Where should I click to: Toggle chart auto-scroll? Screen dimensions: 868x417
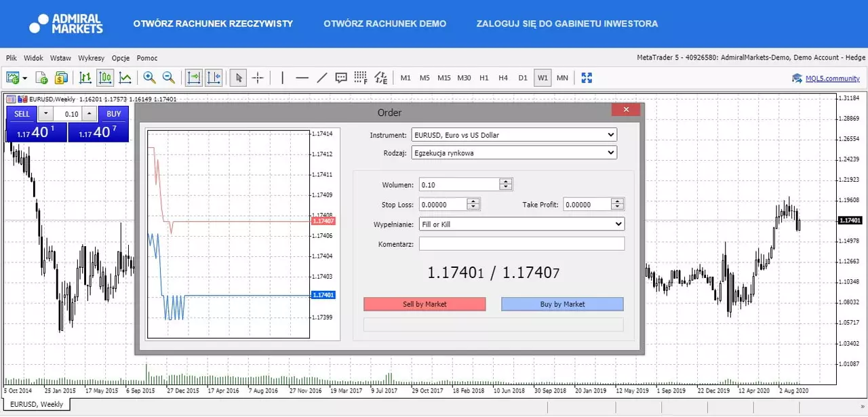pyautogui.click(x=194, y=78)
